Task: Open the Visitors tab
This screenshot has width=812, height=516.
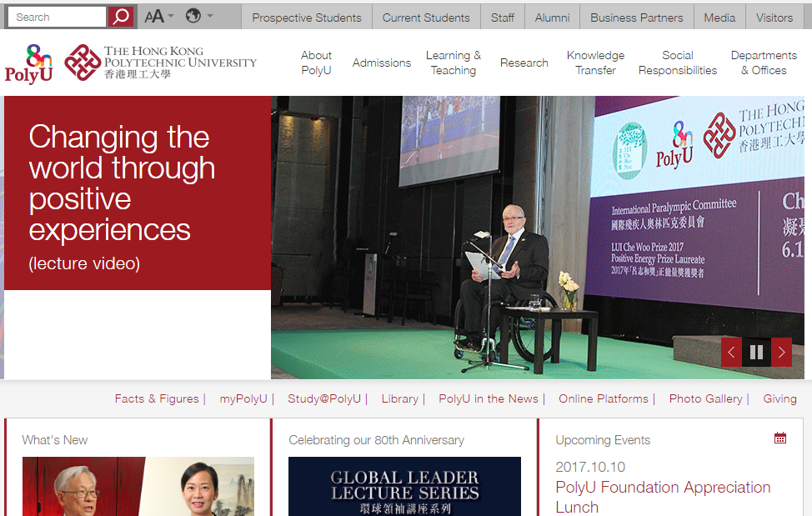Action: click(774, 17)
